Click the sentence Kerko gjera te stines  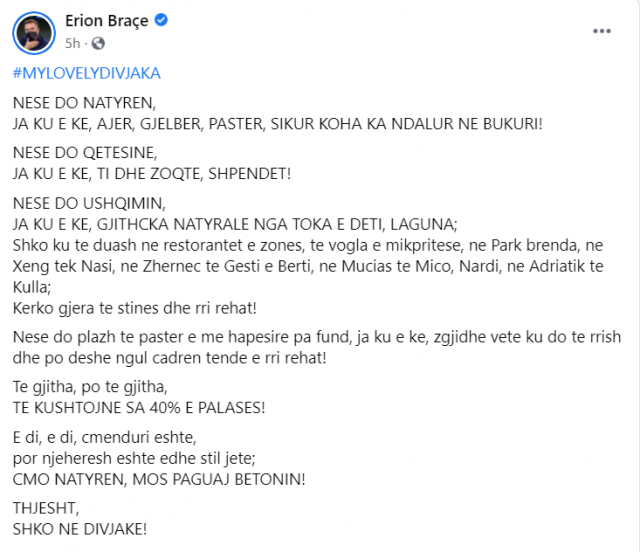point(135,308)
